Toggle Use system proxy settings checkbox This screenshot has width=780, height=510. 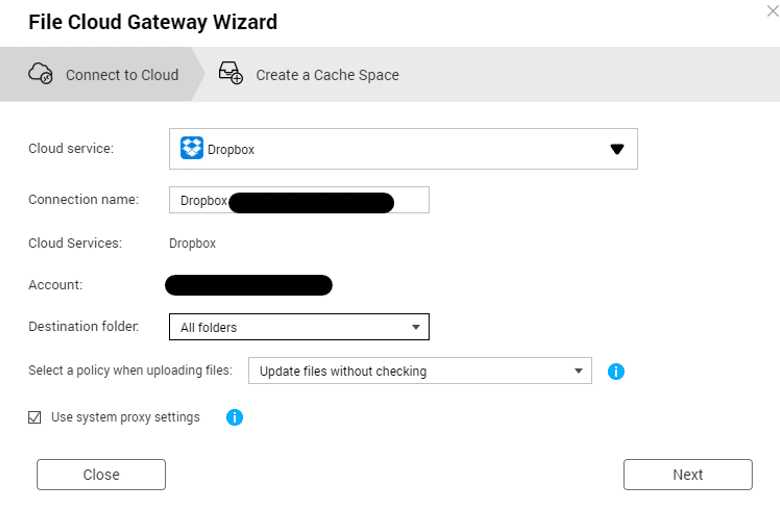pos(34,417)
